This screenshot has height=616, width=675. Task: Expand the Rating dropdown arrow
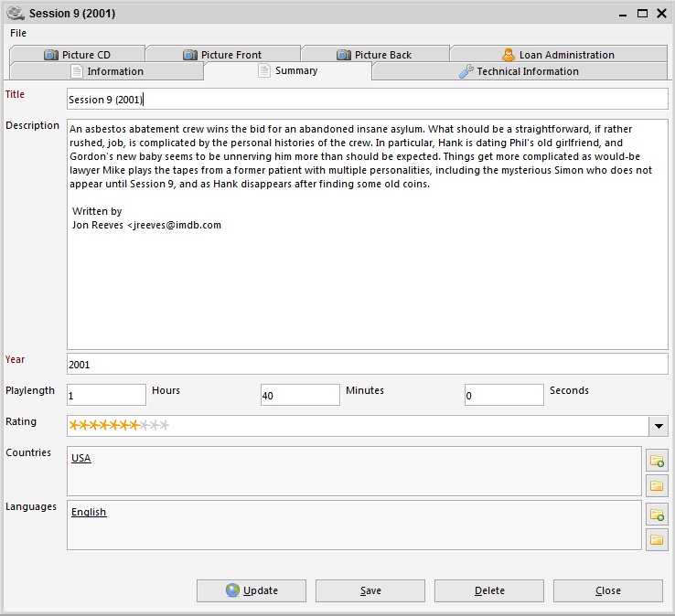[x=658, y=426]
